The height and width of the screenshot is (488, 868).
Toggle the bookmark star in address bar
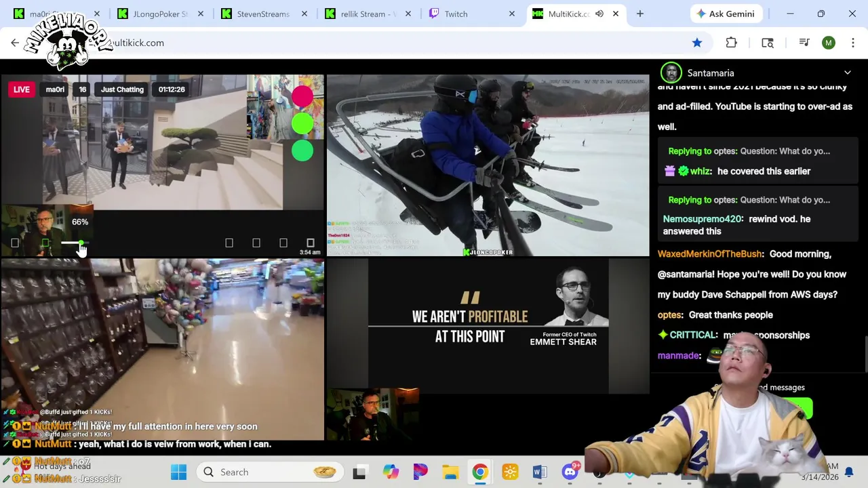point(697,43)
